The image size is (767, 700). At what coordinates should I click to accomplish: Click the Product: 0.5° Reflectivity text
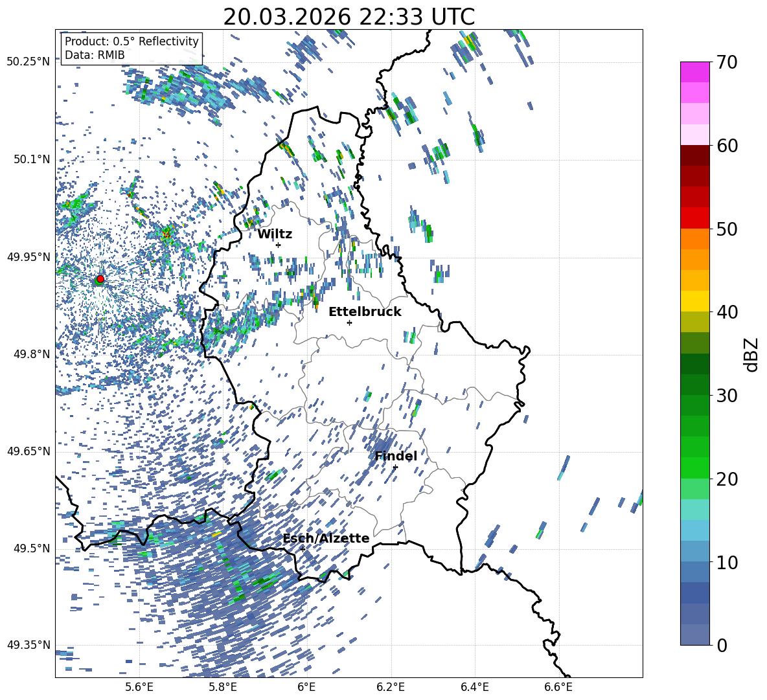(x=132, y=41)
